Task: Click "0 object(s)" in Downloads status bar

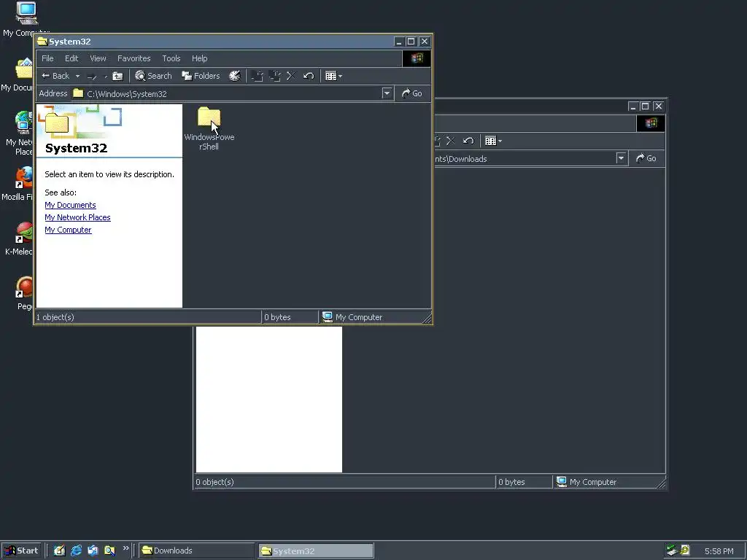Action: pos(215,482)
